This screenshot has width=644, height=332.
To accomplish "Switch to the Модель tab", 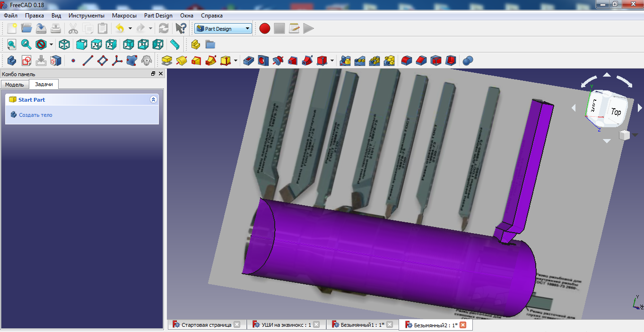I will [x=15, y=84].
